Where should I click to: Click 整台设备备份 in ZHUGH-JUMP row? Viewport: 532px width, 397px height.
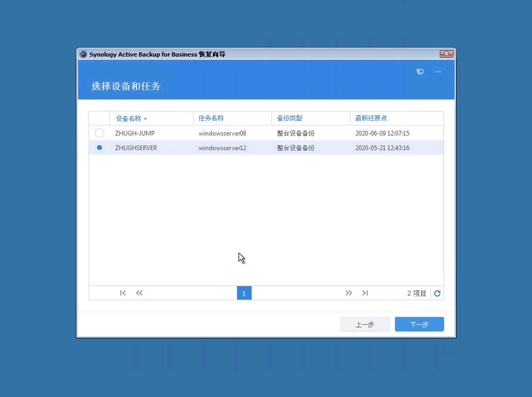(x=296, y=133)
